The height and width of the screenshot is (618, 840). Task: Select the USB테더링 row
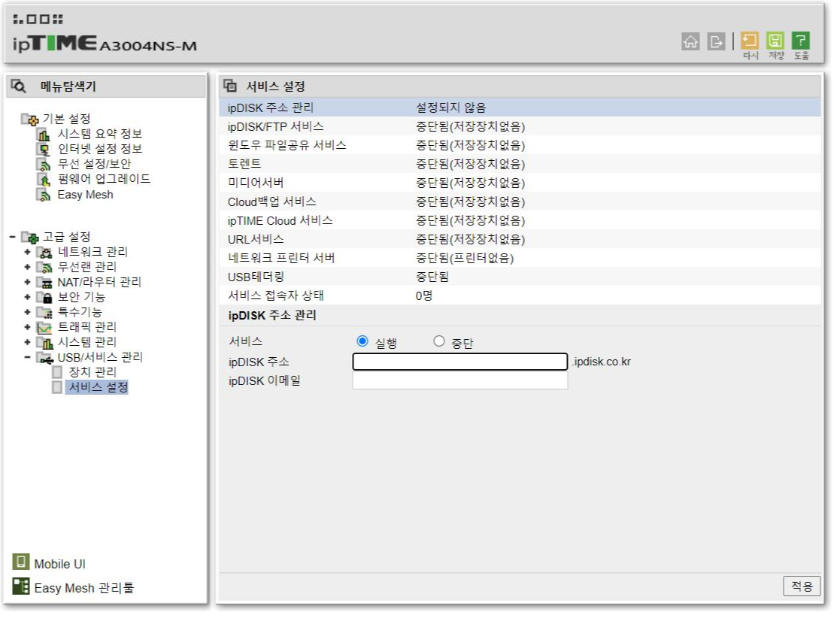pyautogui.click(x=520, y=277)
